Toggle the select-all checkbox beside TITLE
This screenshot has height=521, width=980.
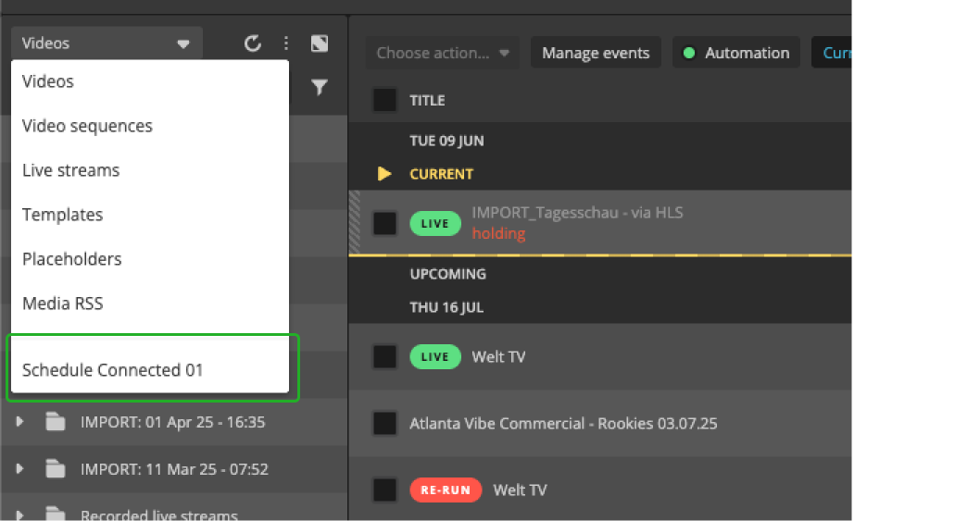pos(384,100)
